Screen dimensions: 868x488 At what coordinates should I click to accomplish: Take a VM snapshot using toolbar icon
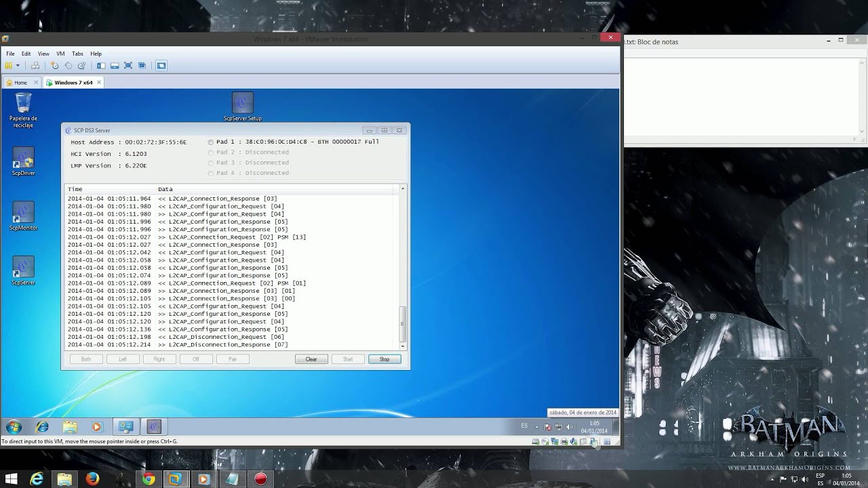55,66
